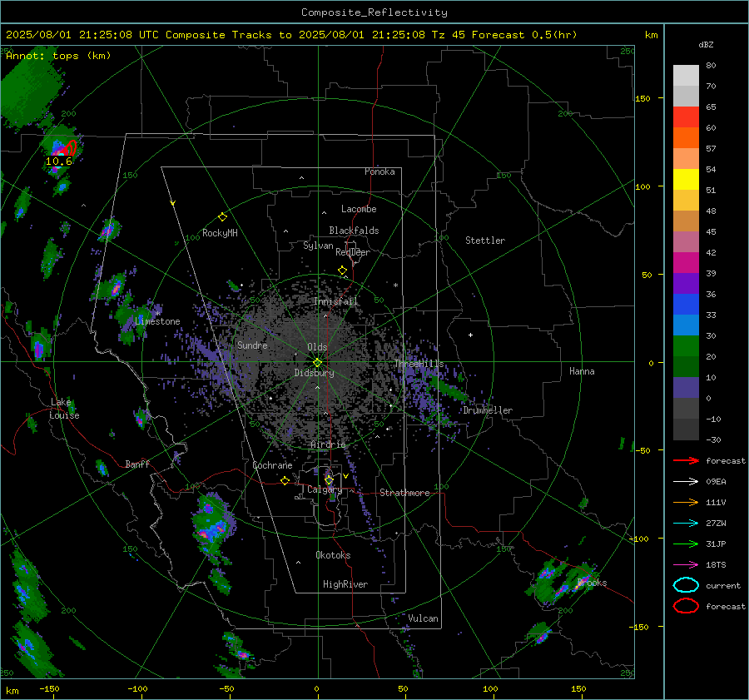Select the yellow diamond marker near RockyMH

pyautogui.click(x=222, y=217)
